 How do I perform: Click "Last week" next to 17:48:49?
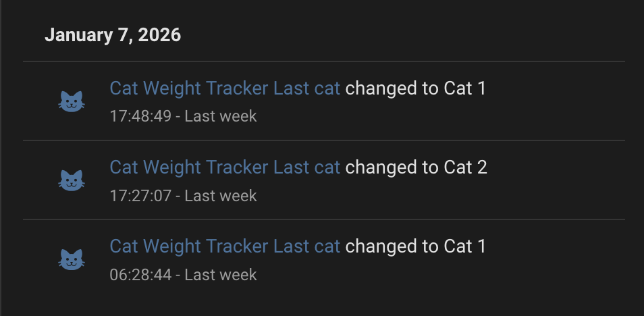tap(221, 116)
